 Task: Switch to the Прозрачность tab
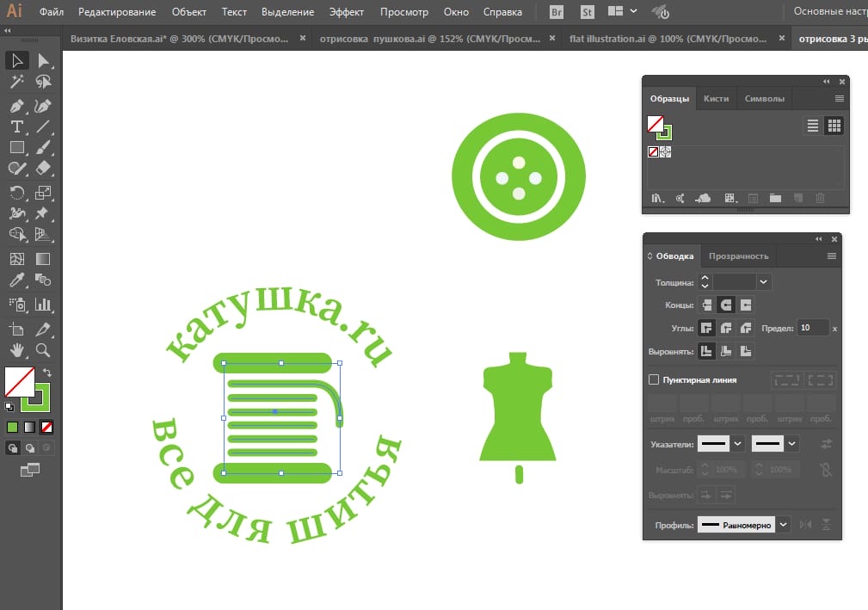click(x=736, y=256)
